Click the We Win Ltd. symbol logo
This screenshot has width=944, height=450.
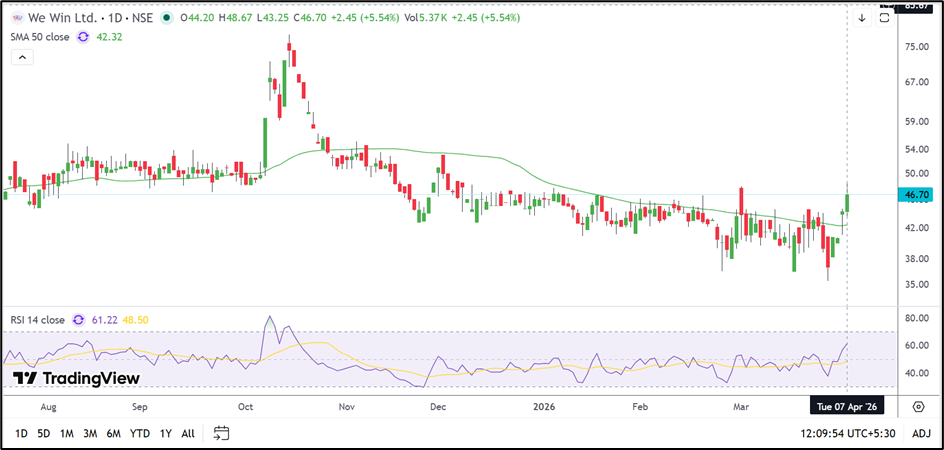click(x=16, y=18)
